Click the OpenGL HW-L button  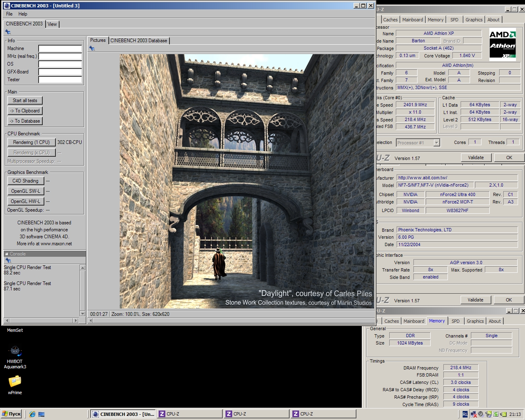coord(25,201)
